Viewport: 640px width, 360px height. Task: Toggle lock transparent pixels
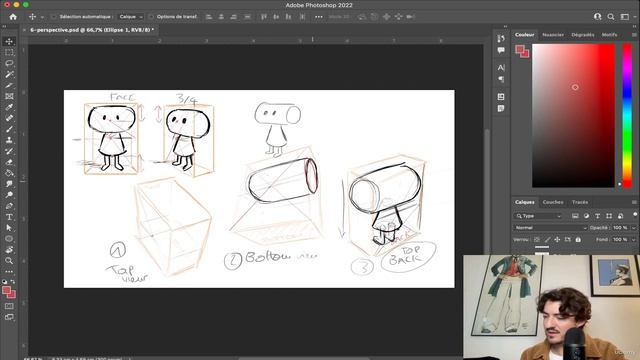tap(537, 240)
